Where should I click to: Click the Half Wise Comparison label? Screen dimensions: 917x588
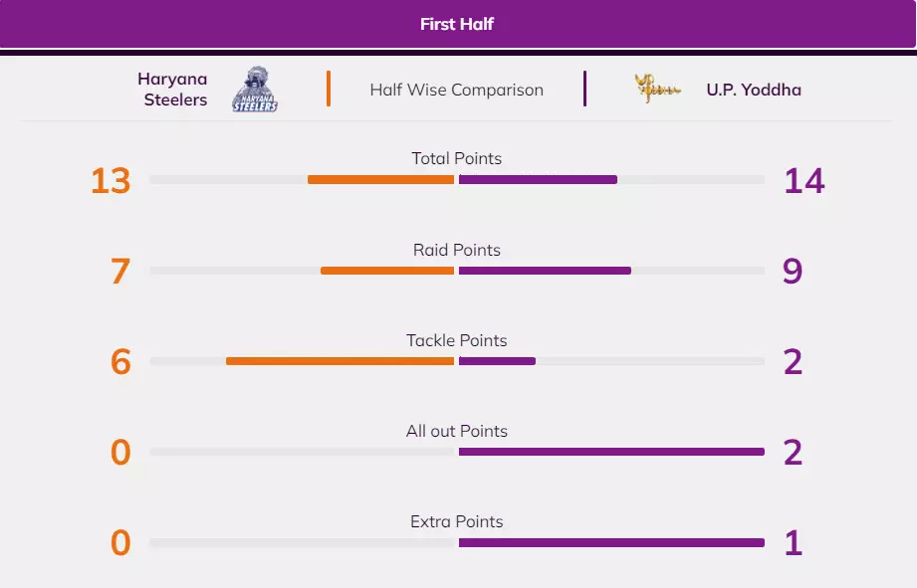[x=457, y=90]
